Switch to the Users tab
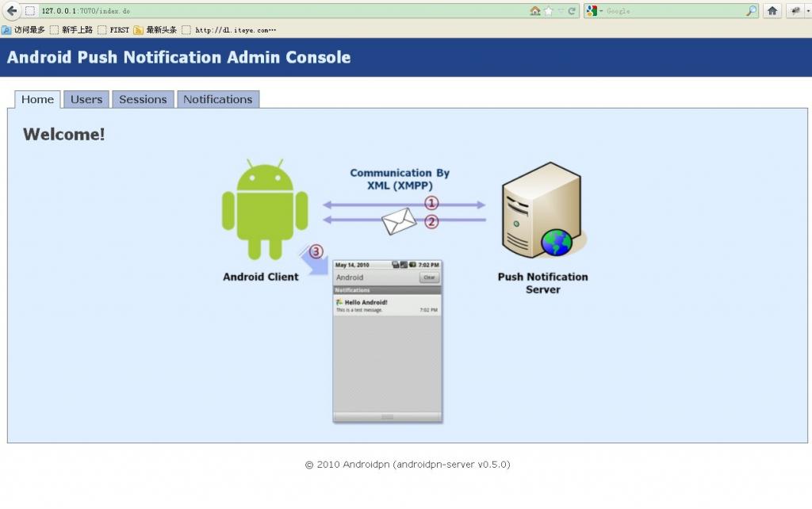The image size is (812, 509). [86, 99]
